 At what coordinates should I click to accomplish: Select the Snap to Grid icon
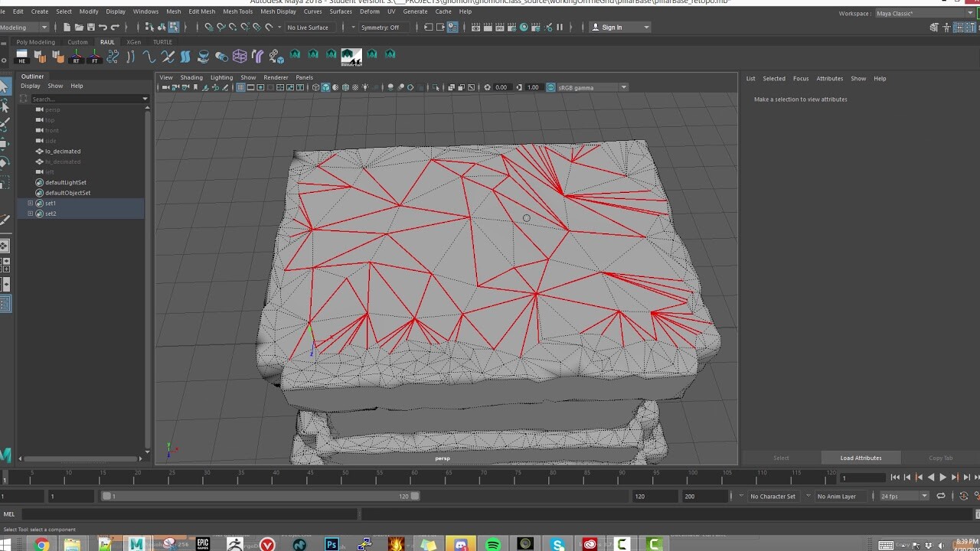(x=208, y=28)
